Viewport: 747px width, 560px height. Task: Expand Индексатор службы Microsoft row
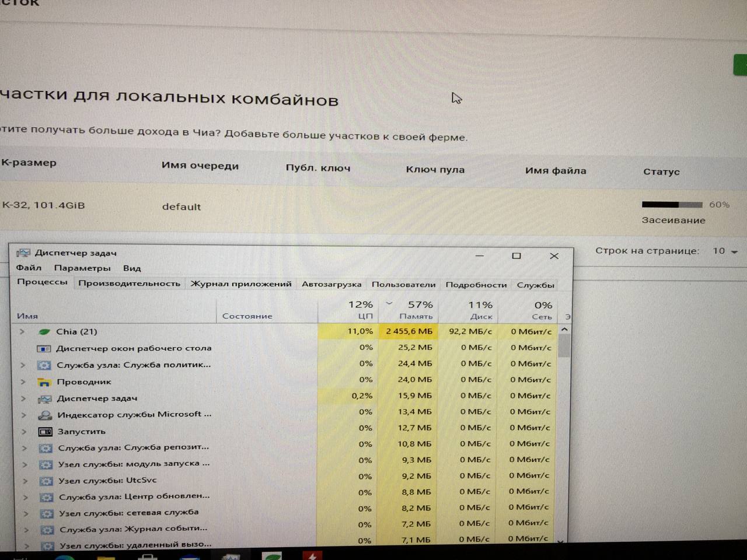[23, 415]
